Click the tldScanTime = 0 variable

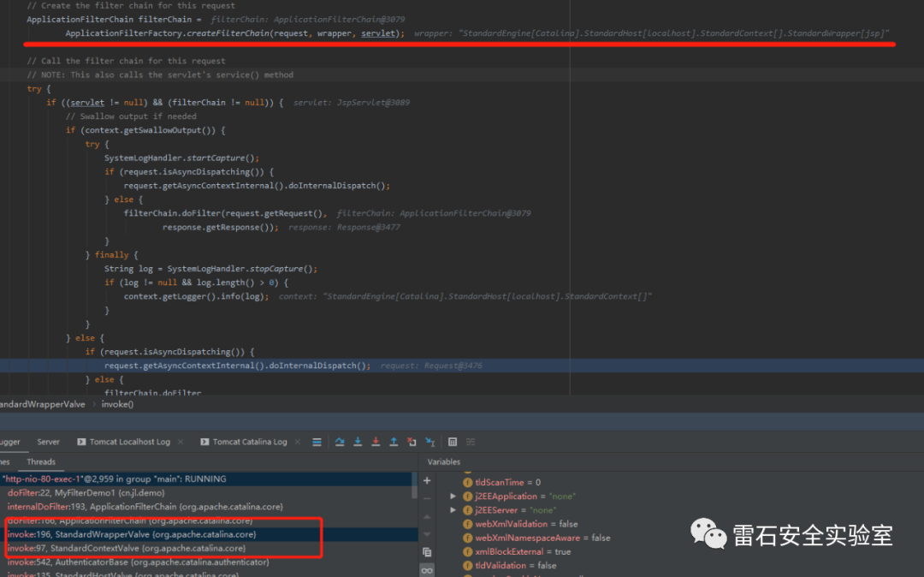508,482
